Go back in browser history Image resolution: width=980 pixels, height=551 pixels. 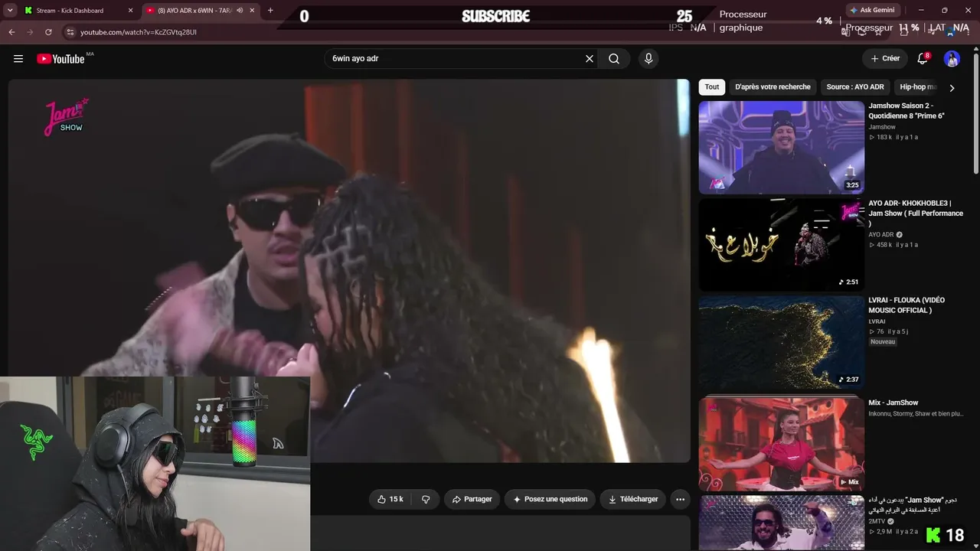(11, 32)
